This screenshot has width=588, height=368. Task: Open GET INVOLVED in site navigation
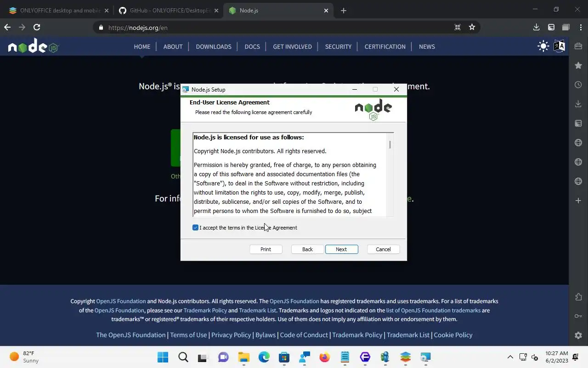(x=292, y=46)
